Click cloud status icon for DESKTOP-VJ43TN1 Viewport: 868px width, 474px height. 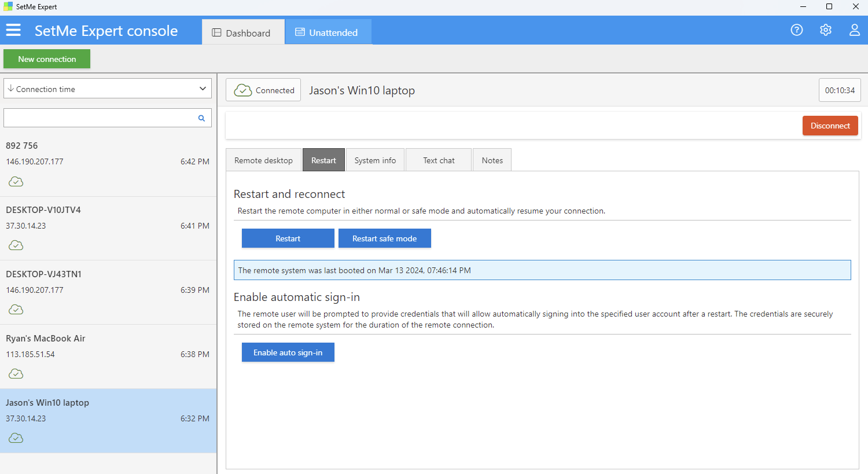pyautogui.click(x=16, y=310)
